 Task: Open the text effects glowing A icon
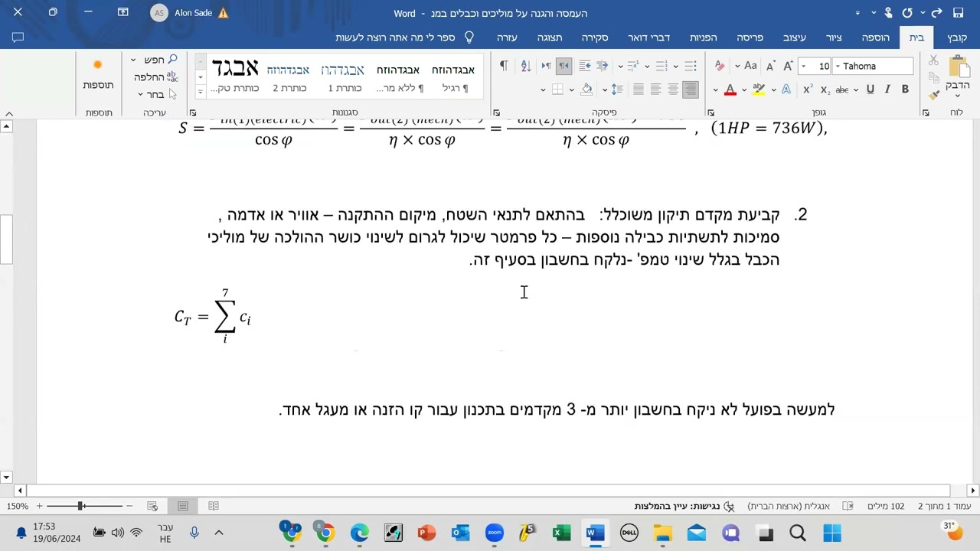(786, 90)
